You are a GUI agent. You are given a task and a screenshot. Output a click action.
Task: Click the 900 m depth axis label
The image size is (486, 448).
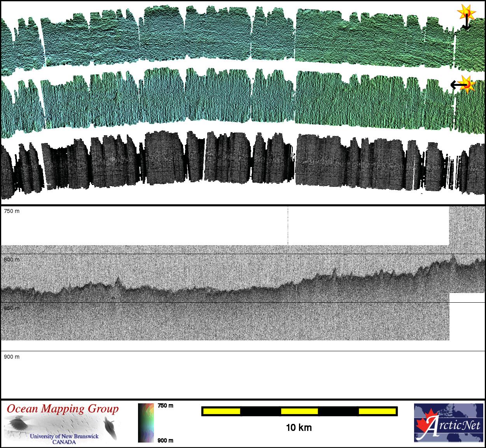(12, 357)
